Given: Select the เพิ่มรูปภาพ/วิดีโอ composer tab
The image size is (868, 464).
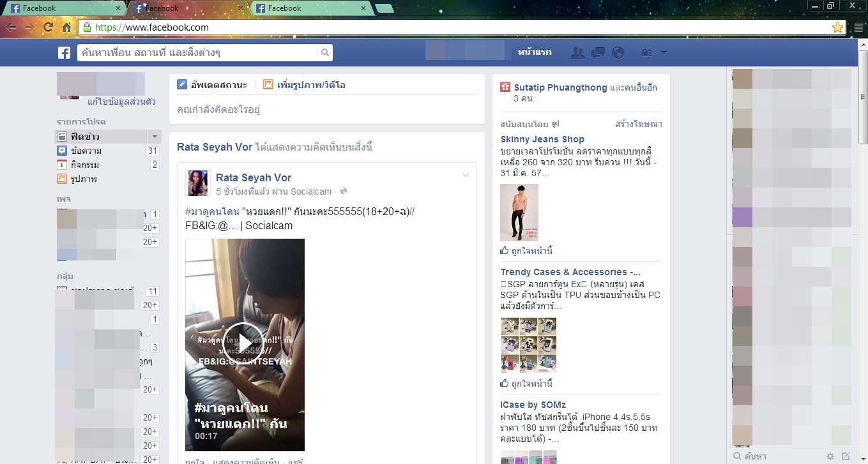Looking at the screenshot, I should (304, 84).
